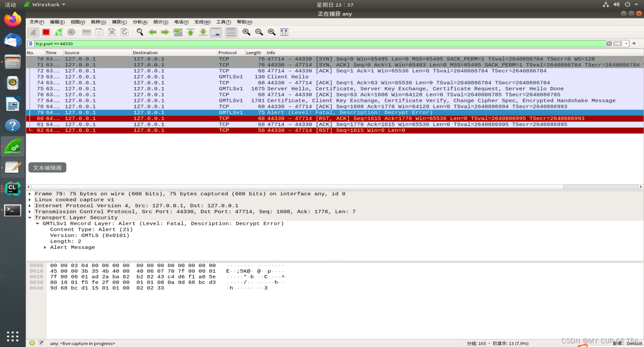644x347 pixels.
Task: Open a capture file folder icon
Action: 87,32
